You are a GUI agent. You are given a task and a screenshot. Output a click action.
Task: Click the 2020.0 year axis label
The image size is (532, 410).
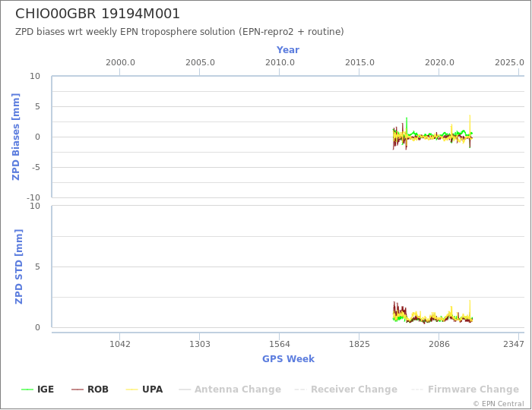pyautogui.click(x=439, y=63)
